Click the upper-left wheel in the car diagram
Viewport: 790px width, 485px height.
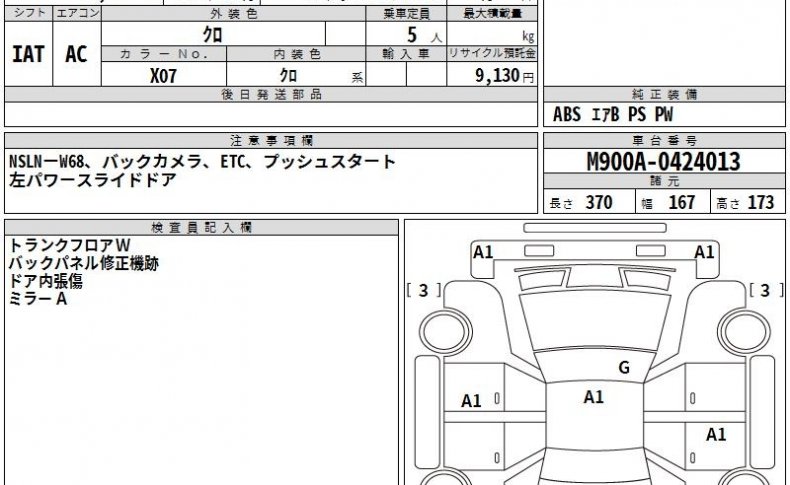click(x=445, y=332)
